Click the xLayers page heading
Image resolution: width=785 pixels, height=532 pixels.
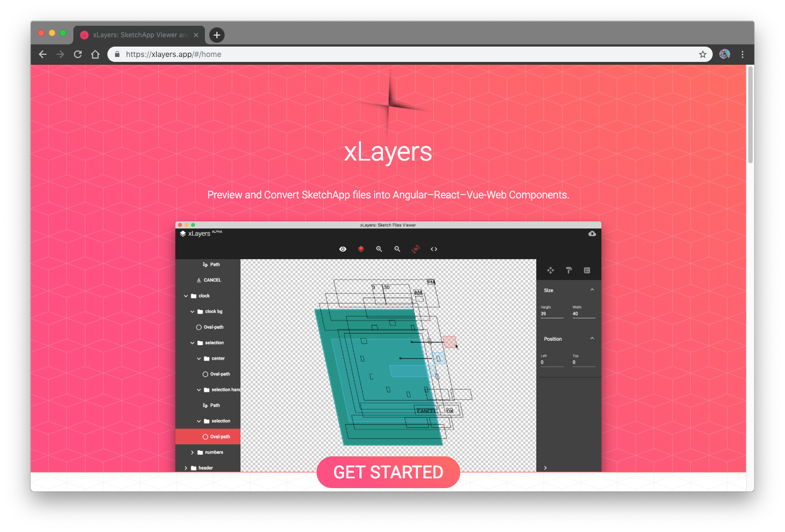[x=388, y=152]
